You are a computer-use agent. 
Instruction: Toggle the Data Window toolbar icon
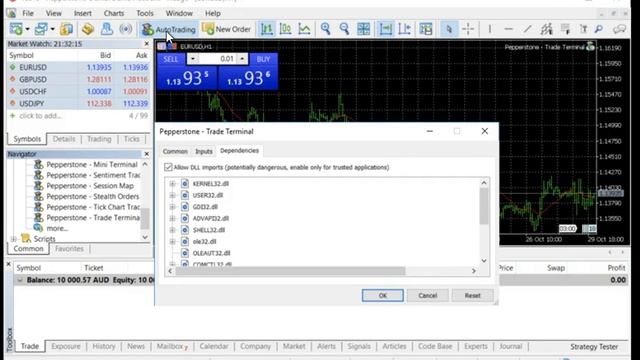tap(87, 29)
